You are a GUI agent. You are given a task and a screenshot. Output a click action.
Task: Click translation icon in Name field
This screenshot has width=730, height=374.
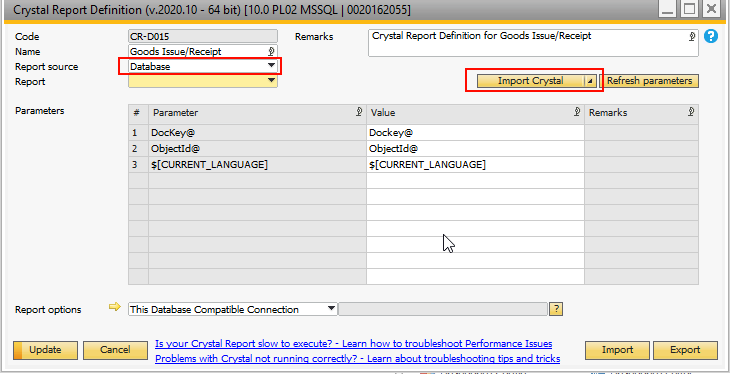point(271,51)
